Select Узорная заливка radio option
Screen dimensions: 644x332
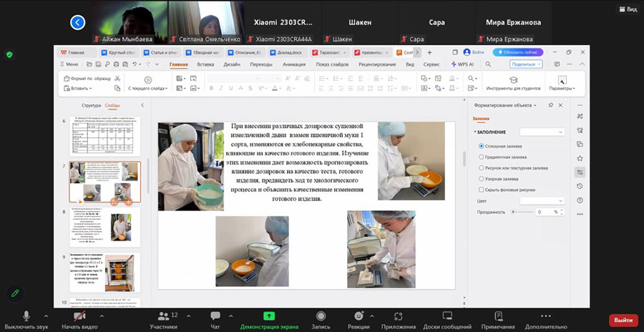481,179
